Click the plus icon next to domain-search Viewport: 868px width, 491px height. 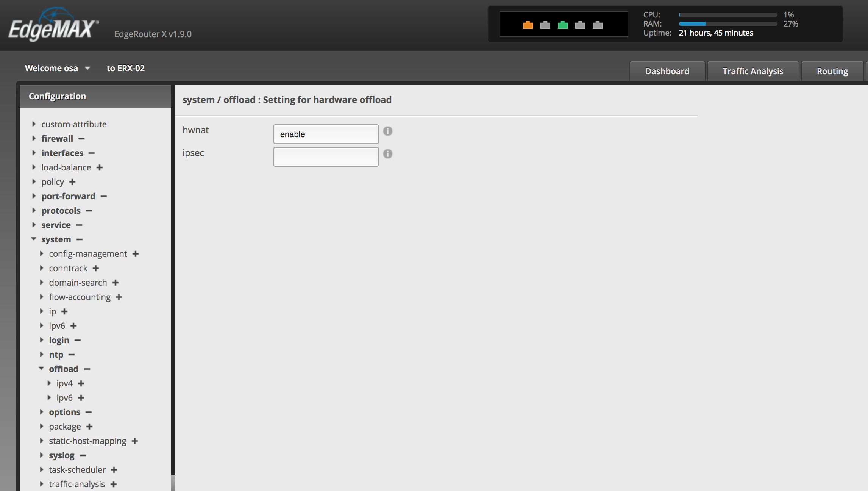(116, 283)
